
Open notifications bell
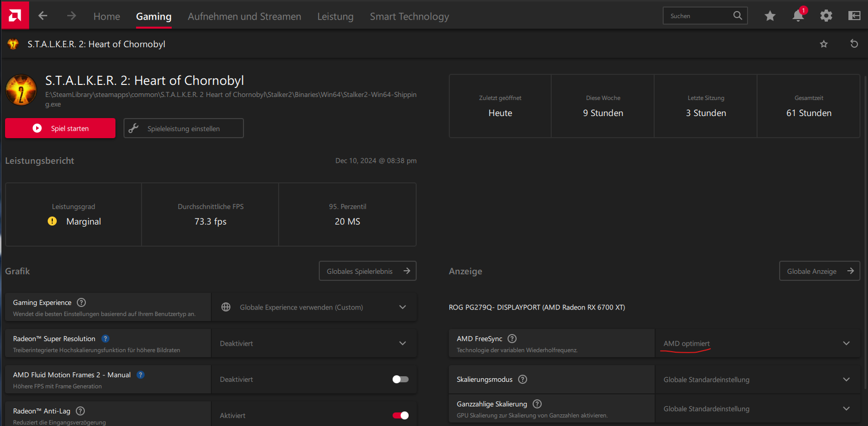pos(798,16)
